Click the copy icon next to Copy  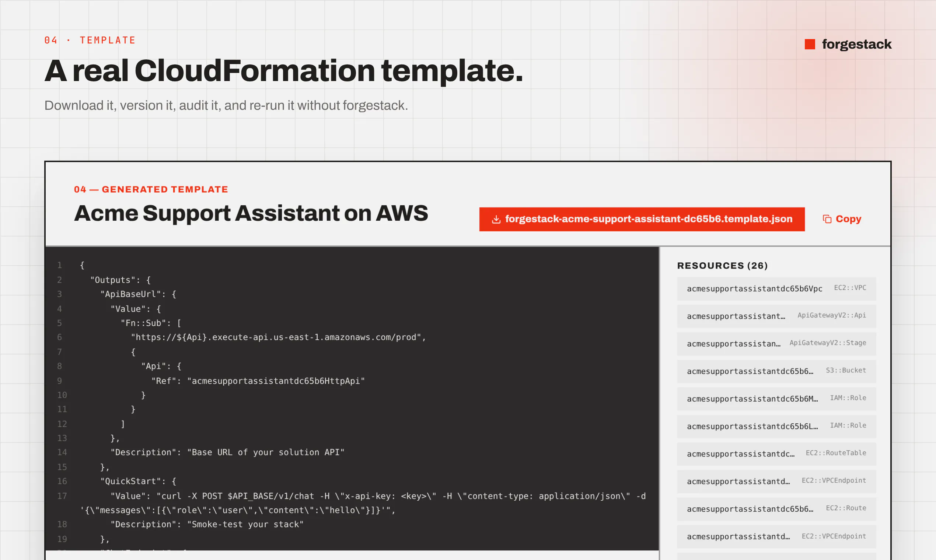[827, 219]
